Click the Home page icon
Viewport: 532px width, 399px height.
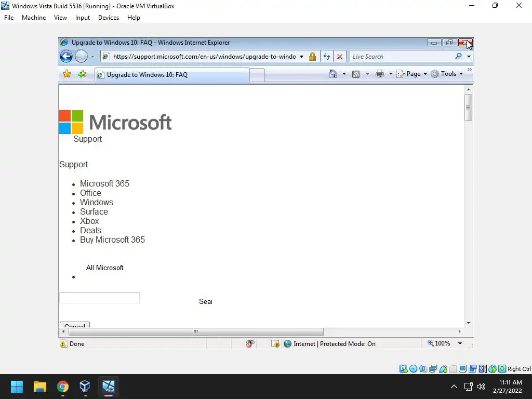pyautogui.click(x=333, y=74)
